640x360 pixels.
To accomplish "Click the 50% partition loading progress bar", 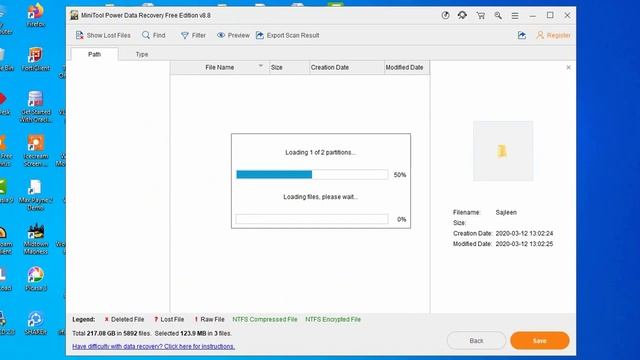I will pyautogui.click(x=312, y=175).
